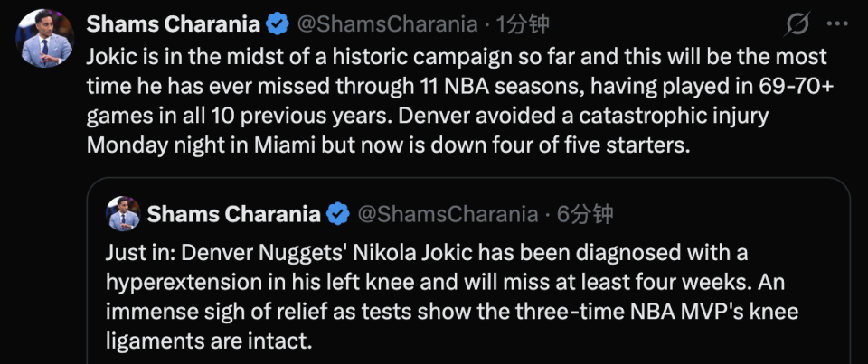Click the verified badge in the quoted tweet
The image size is (868, 364).
338,214
